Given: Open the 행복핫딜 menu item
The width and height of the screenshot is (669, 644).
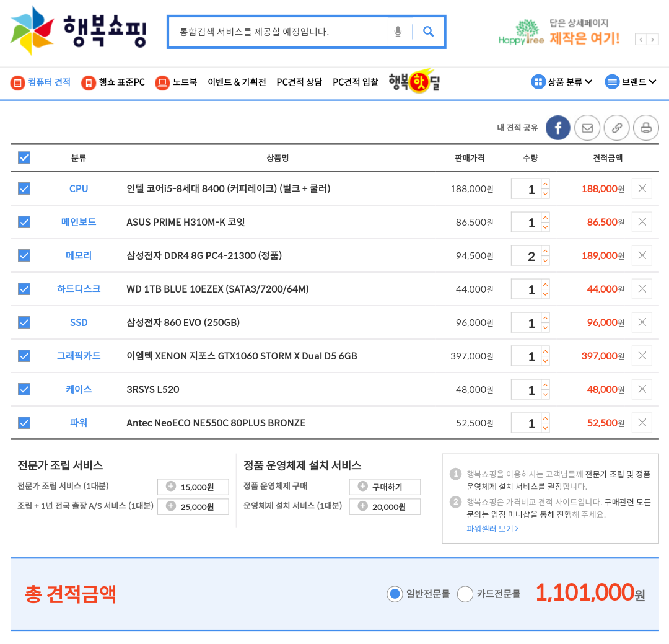Looking at the screenshot, I should tap(414, 81).
